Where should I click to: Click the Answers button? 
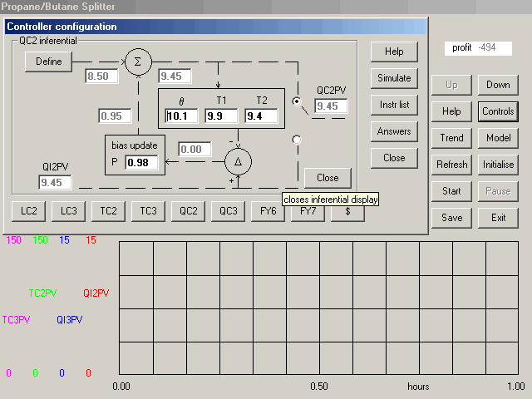tap(394, 131)
